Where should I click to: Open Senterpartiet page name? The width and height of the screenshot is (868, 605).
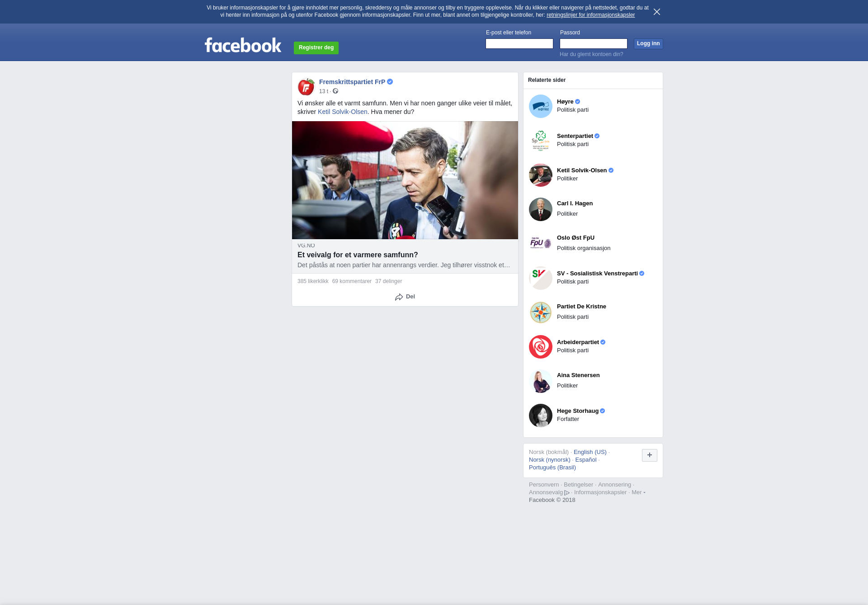pyautogui.click(x=575, y=136)
